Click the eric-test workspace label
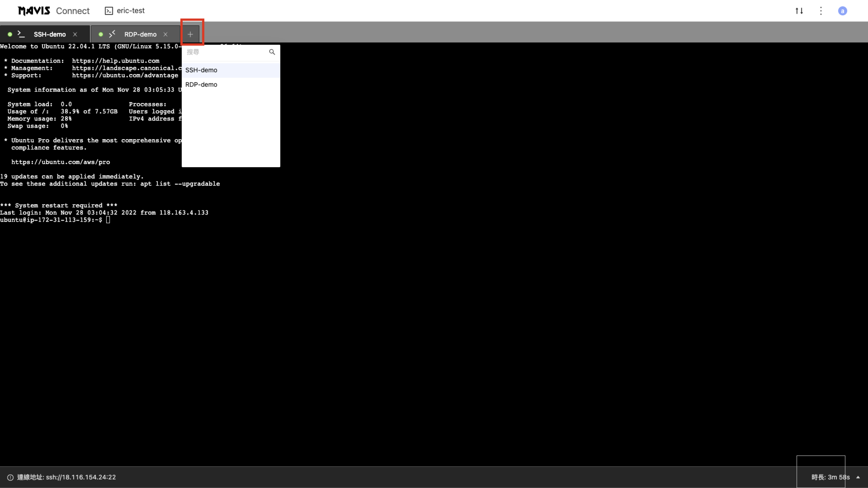Image resolution: width=868 pixels, height=488 pixels. 130,11
